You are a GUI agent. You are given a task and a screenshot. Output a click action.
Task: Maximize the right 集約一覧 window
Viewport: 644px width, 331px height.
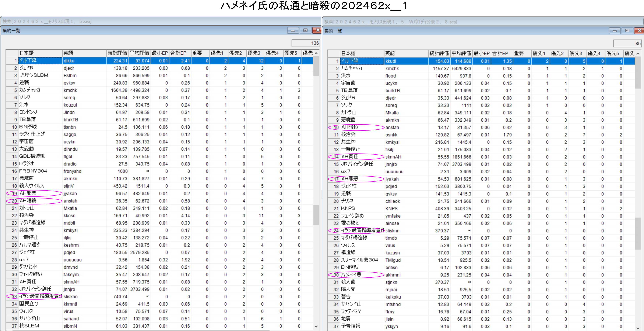[627, 31]
